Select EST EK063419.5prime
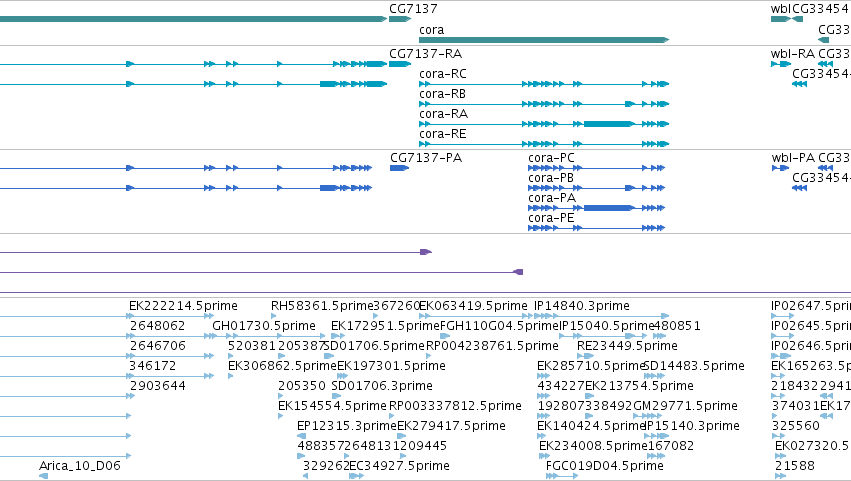The height and width of the screenshot is (481, 851). click(x=473, y=306)
